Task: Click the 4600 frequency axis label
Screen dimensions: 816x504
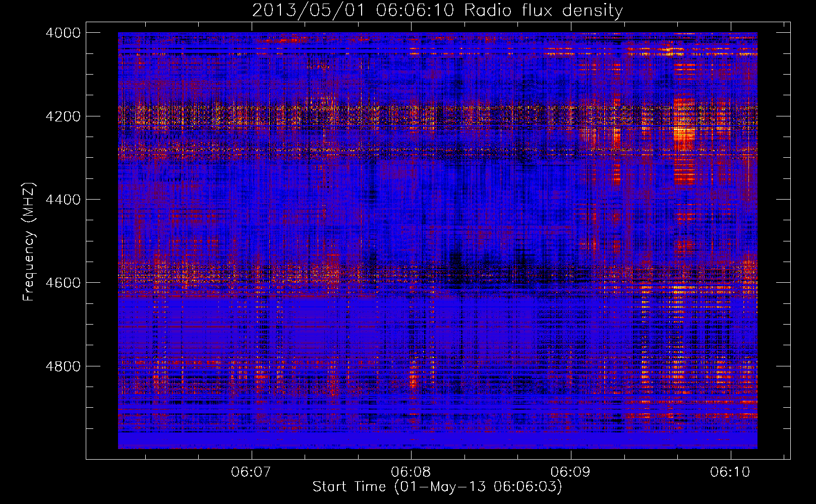Action: click(x=63, y=283)
